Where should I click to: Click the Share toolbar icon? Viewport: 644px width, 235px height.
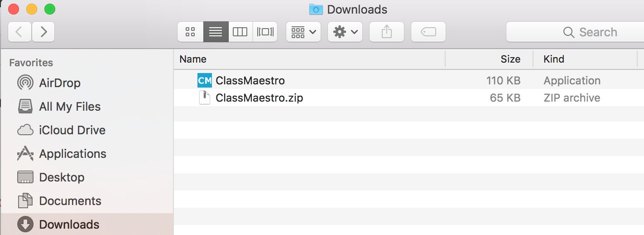tap(386, 32)
